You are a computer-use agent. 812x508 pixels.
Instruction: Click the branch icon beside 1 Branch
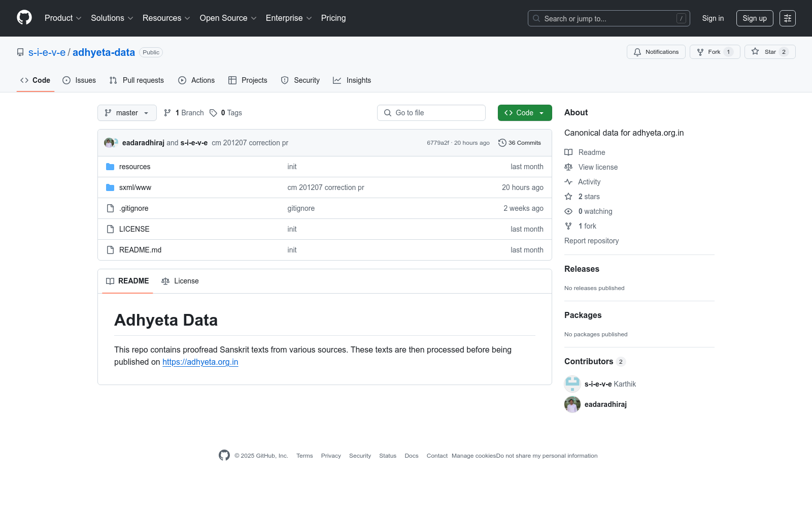point(167,113)
